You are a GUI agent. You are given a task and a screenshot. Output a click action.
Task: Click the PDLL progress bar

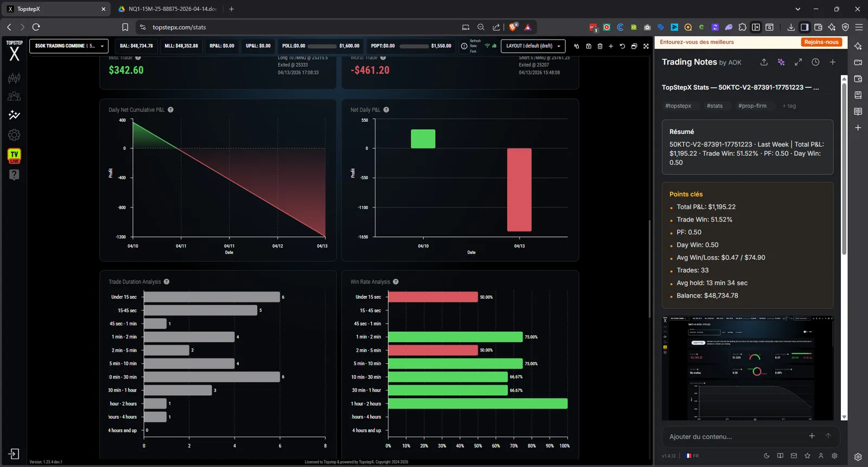[322, 46]
